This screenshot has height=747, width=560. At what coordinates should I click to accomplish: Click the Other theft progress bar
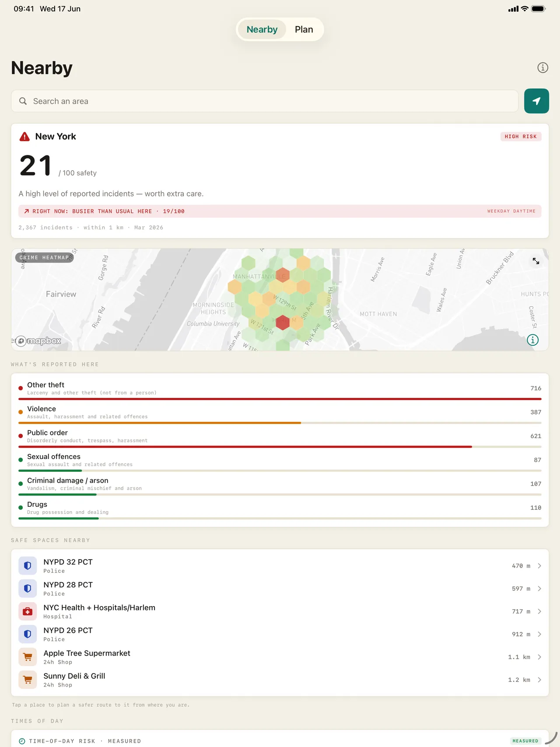tap(280, 399)
